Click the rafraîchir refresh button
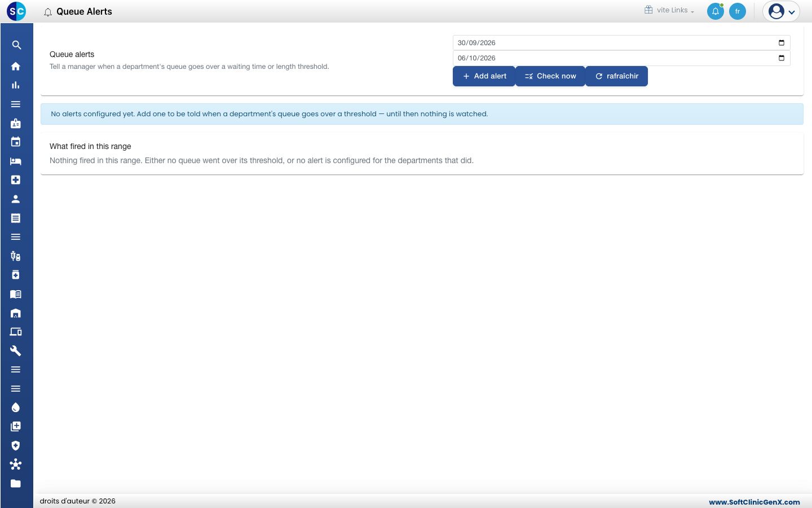812x508 pixels. 617,76
